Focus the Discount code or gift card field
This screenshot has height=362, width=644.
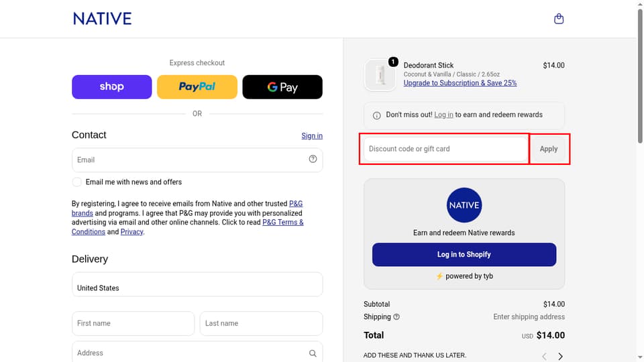[x=445, y=149]
